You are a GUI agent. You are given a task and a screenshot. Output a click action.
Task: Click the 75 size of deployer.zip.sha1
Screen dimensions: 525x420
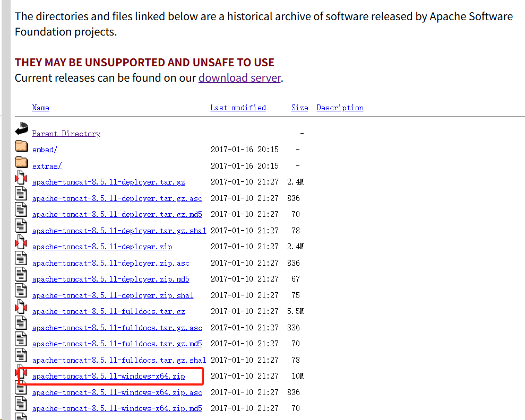click(x=296, y=295)
